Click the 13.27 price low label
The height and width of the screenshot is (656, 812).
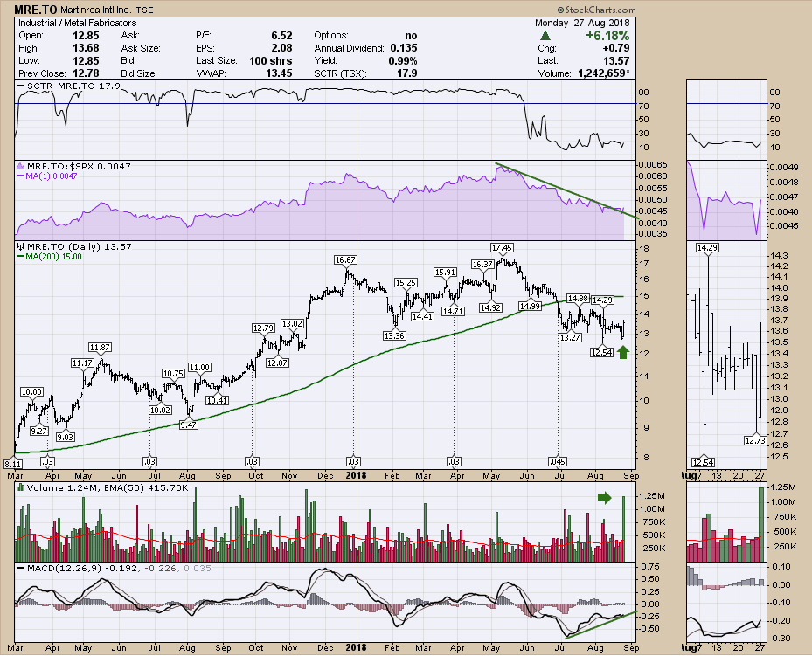pos(570,337)
